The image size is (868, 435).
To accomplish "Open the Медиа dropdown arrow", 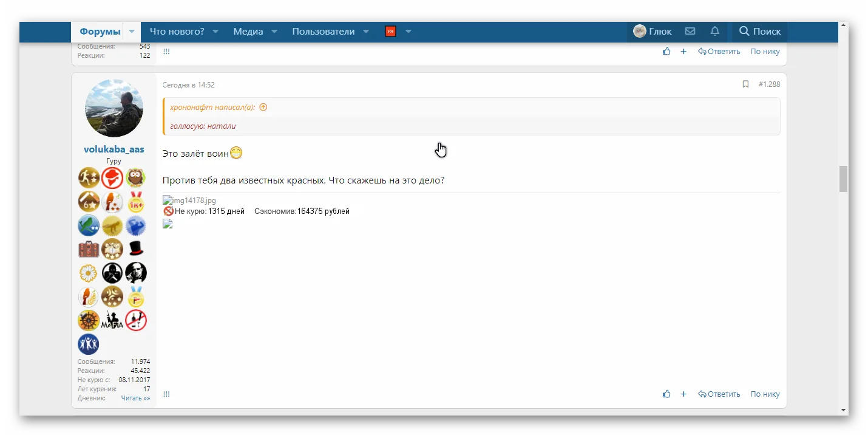I will [274, 31].
